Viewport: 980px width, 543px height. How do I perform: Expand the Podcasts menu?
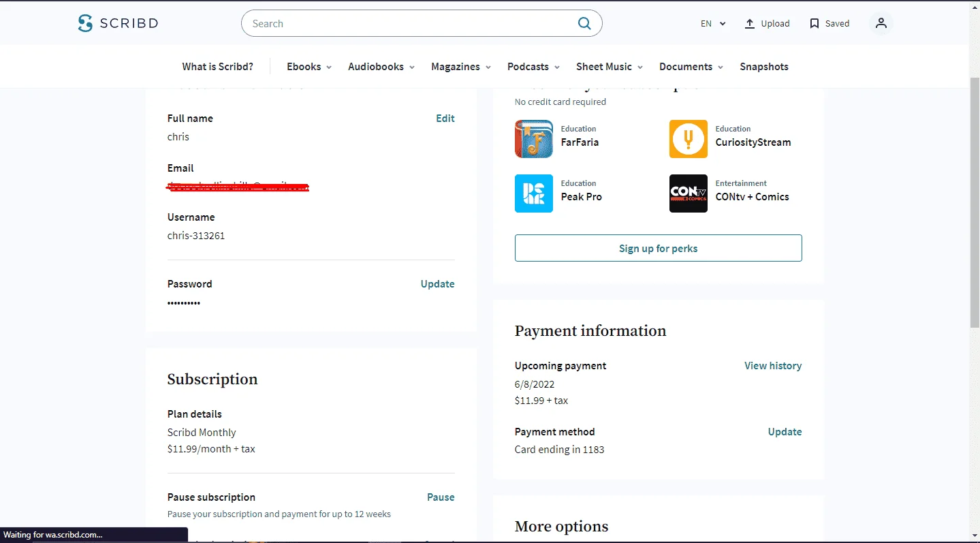tap(533, 67)
